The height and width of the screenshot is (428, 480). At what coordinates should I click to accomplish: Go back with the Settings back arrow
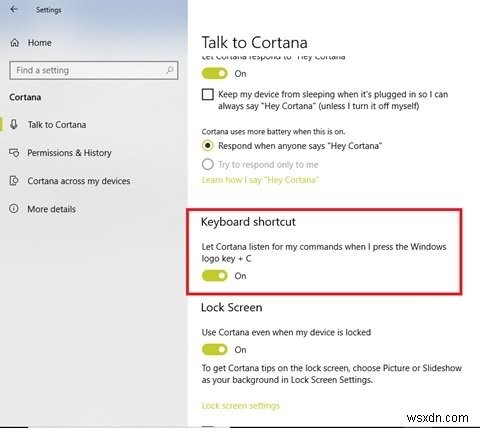tap(14, 9)
